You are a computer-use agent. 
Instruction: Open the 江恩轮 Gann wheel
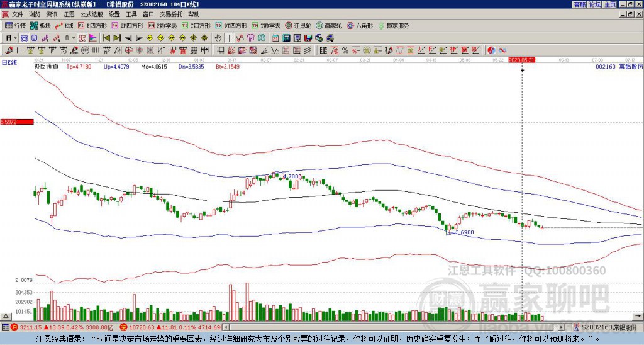point(298,25)
